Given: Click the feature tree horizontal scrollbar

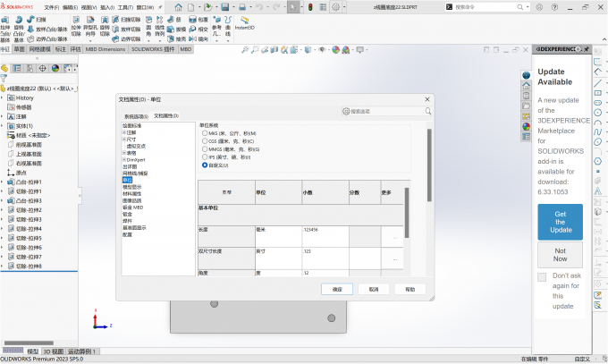Looking at the screenshot, I should point(29,343).
